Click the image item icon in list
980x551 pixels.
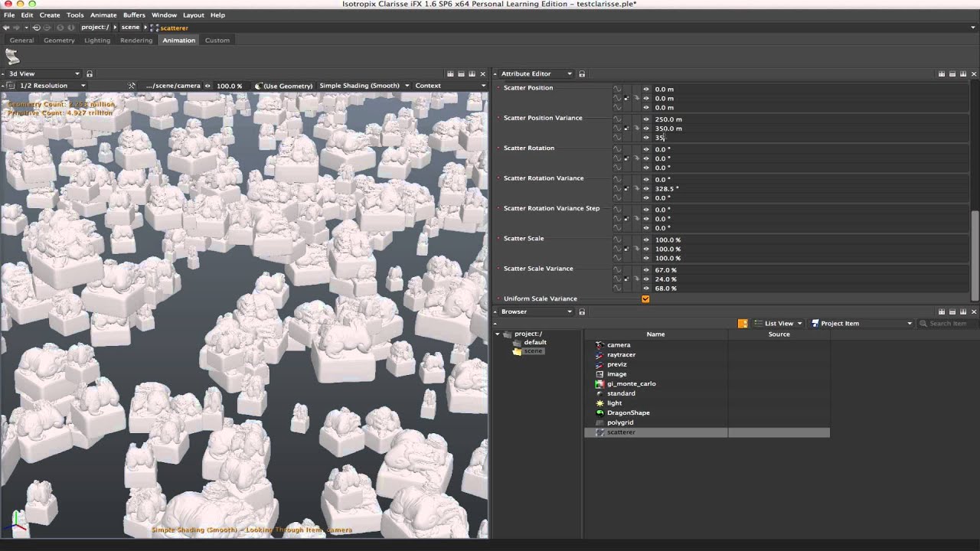[x=599, y=374]
